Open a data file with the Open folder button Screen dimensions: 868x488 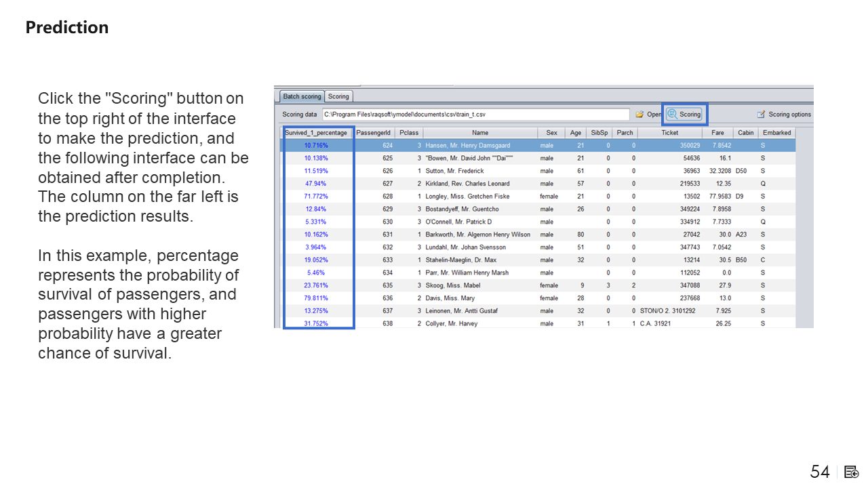coord(648,115)
